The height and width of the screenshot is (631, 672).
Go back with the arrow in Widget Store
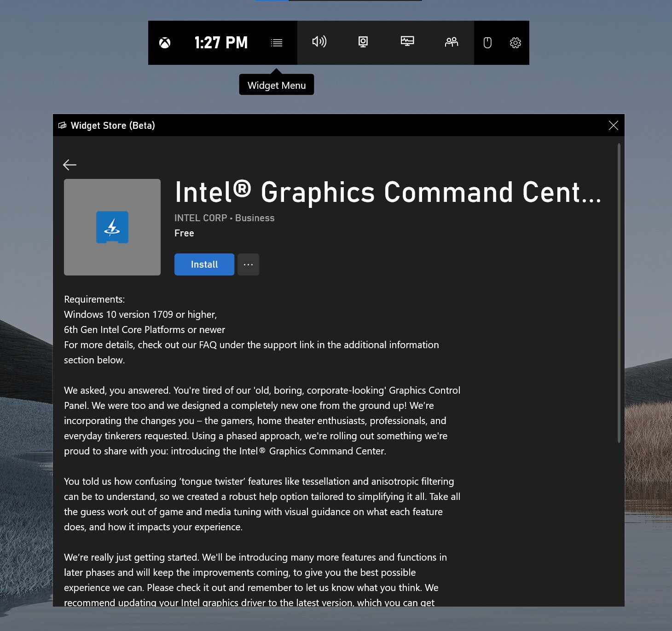point(70,165)
